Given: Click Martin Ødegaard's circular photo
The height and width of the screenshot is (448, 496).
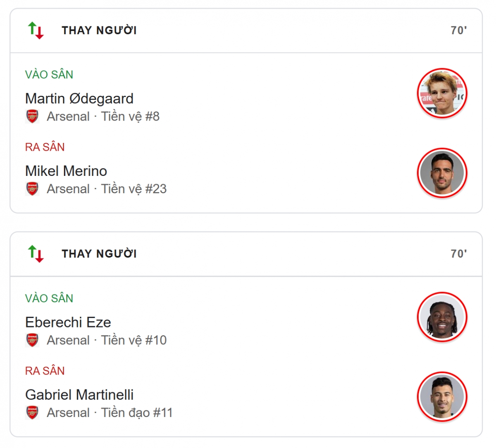Looking at the screenshot, I should coord(442,93).
